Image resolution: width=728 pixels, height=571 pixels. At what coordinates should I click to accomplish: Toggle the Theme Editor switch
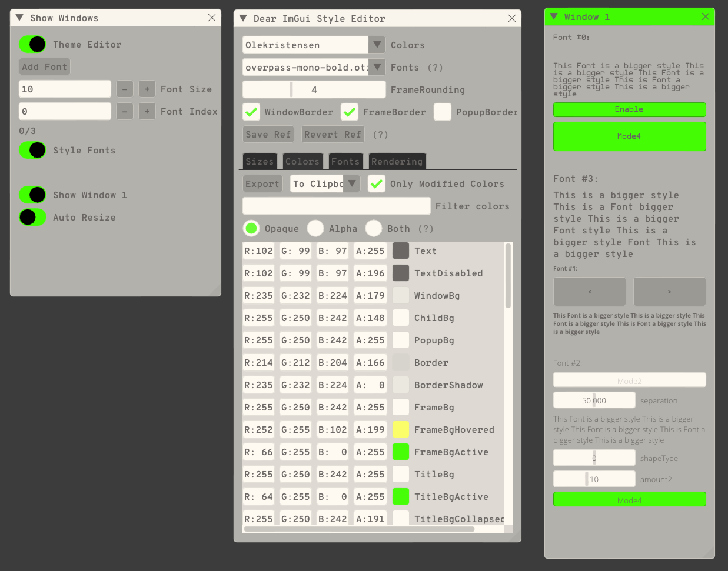tap(32, 44)
